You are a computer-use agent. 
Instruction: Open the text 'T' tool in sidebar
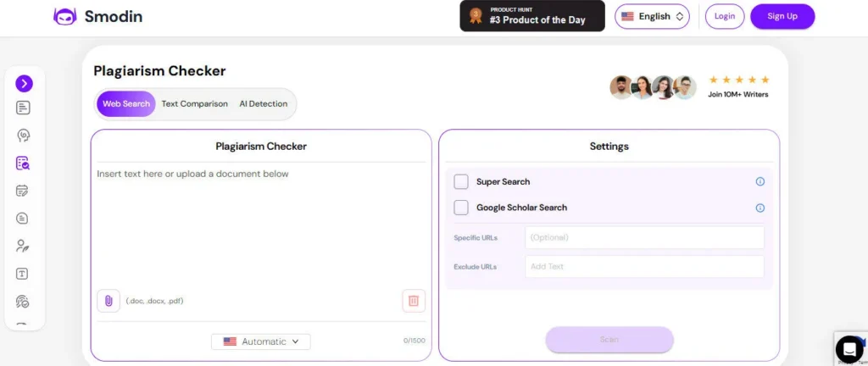pos(23,274)
